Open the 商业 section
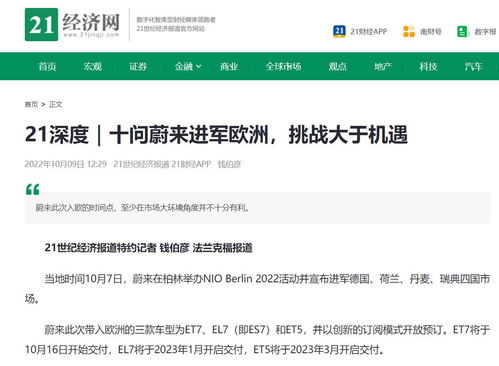 [229, 66]
